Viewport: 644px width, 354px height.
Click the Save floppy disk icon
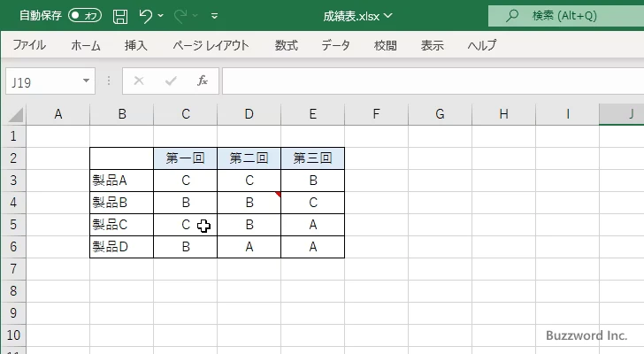point(120,17)
